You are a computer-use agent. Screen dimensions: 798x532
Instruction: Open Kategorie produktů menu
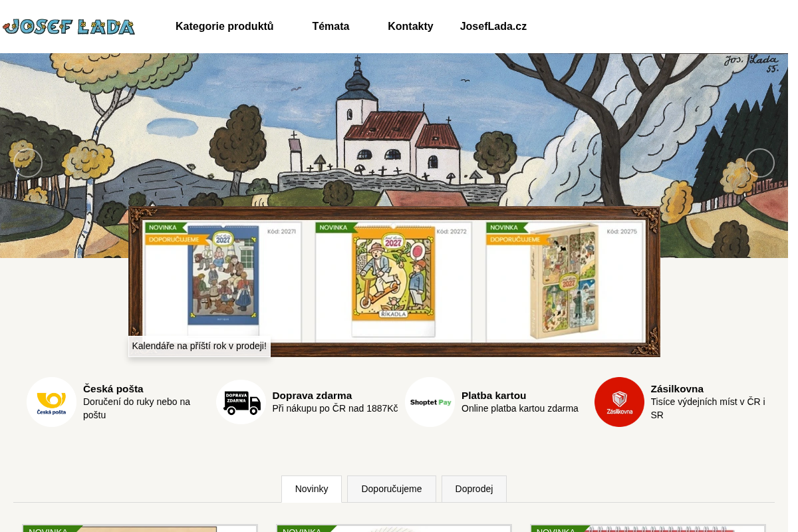(x=225, y=27)
